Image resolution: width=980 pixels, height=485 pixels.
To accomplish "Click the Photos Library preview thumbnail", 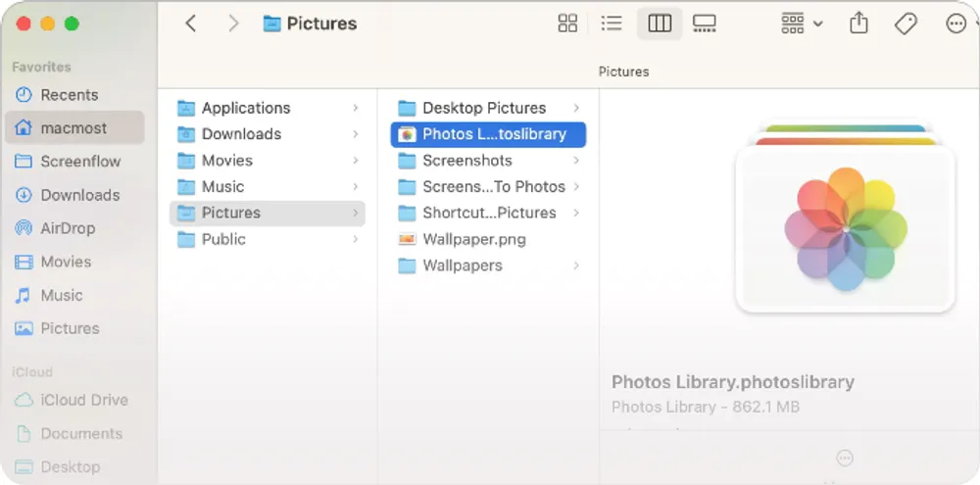I will (x=845, y=229).
